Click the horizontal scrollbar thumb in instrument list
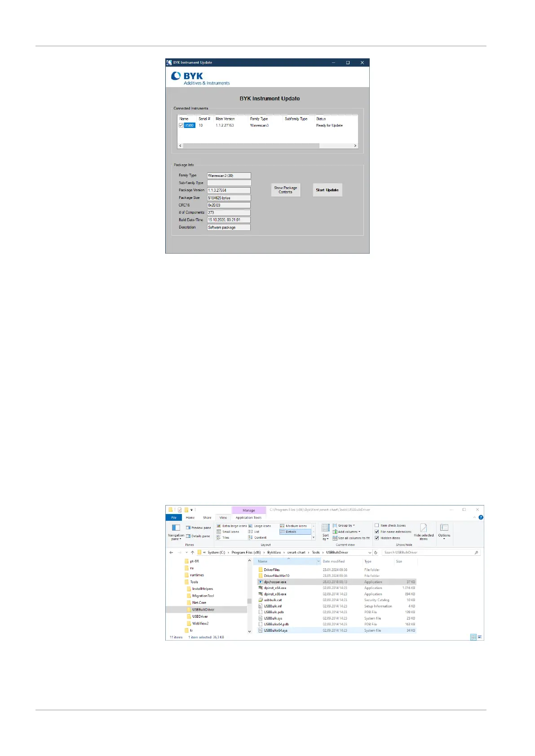This screenshot has height=756, width=535. (251, 146)
